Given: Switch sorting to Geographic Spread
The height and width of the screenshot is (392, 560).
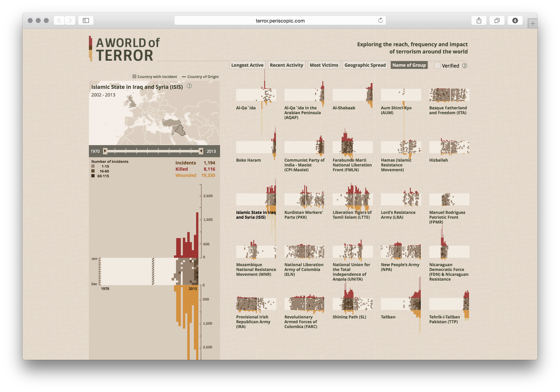Looking at the screenshot, I should point(365,65).
